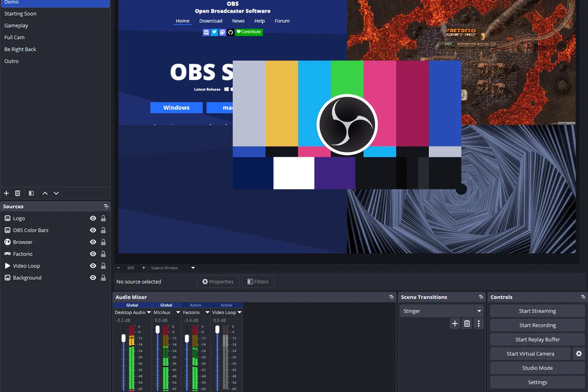Move scene up with the up arrow
588x392 pixels.
point(45,193)
